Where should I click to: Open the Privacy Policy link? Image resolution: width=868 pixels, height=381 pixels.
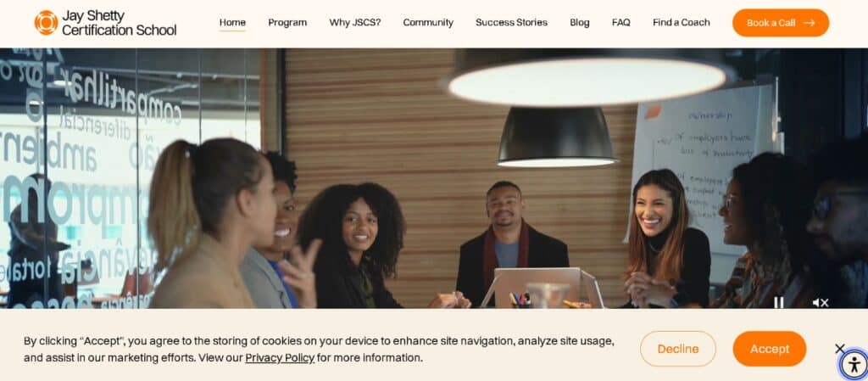[280, 358]
